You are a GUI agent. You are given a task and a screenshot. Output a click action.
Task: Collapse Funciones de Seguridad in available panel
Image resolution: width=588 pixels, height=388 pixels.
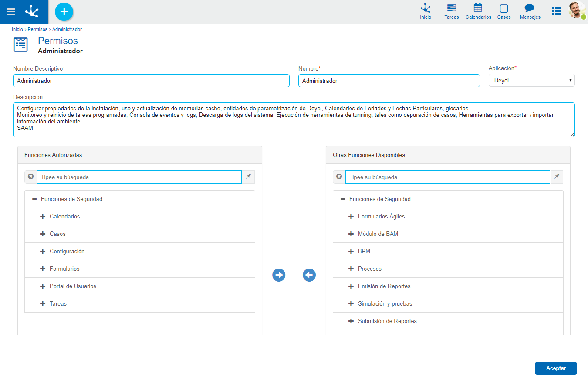click(x=343, y=199)
